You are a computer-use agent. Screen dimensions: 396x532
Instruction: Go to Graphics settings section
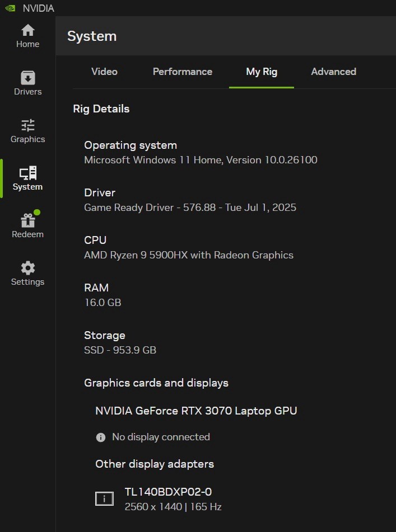[x=28, y=131]
